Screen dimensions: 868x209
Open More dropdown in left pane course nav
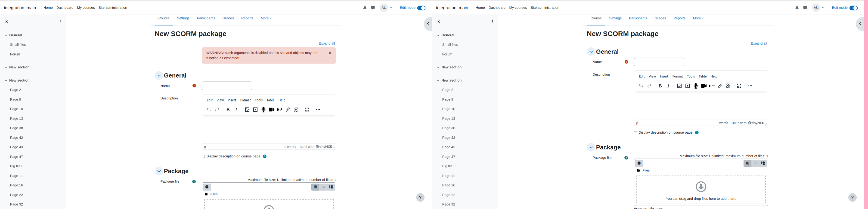point(266,18)
